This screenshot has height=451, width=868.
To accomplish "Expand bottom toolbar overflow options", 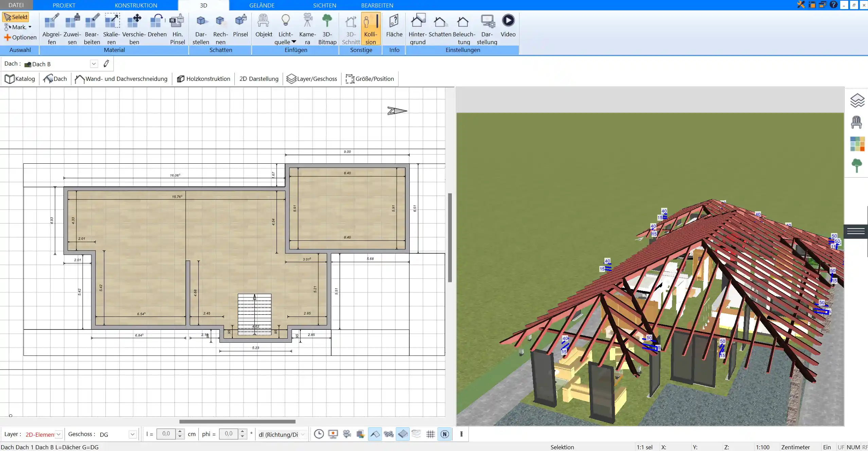I will [461, 434].
